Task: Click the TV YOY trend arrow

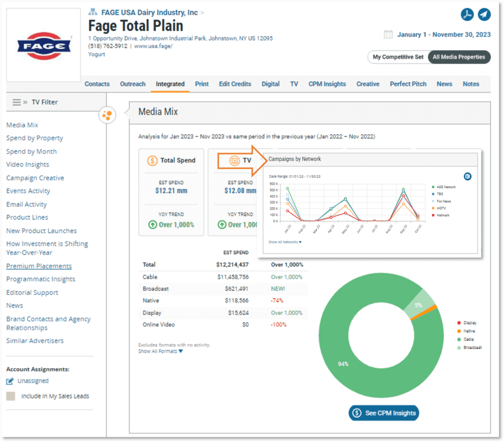Action: (x=222, y=225)
